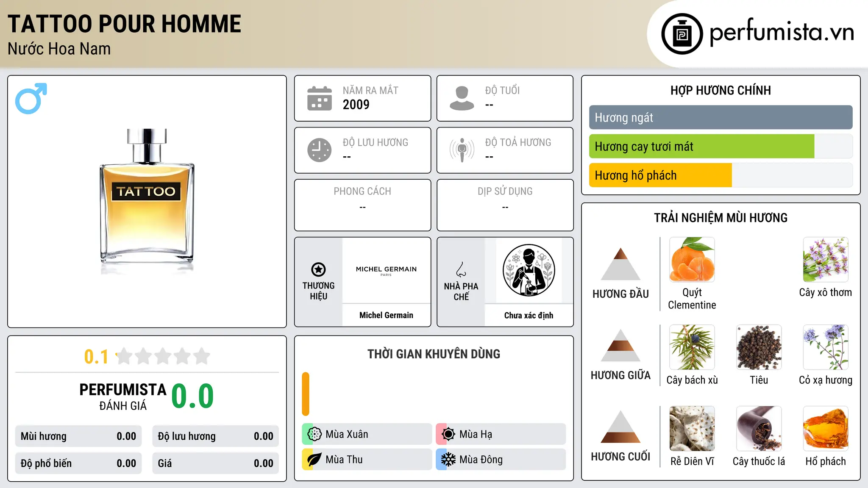Click the person icon beside ĐỘ TUỔI

point(462,98)
